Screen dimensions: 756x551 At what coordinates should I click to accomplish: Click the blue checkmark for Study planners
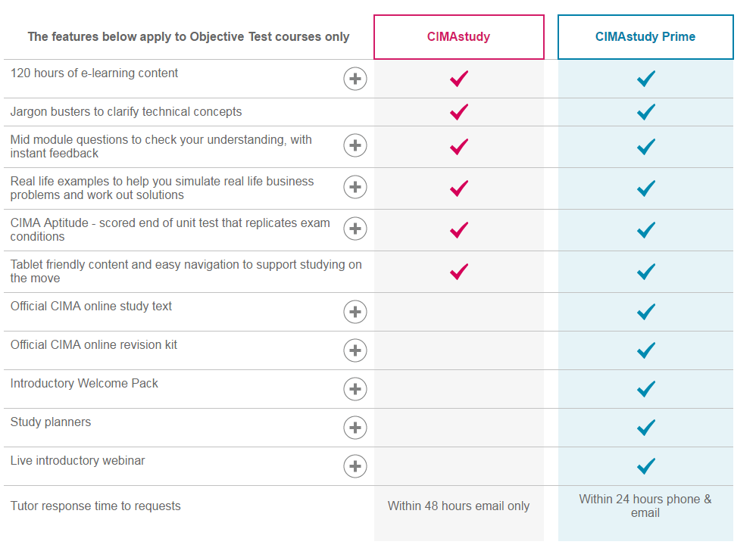pyautogui.click(x=645, y=427)
